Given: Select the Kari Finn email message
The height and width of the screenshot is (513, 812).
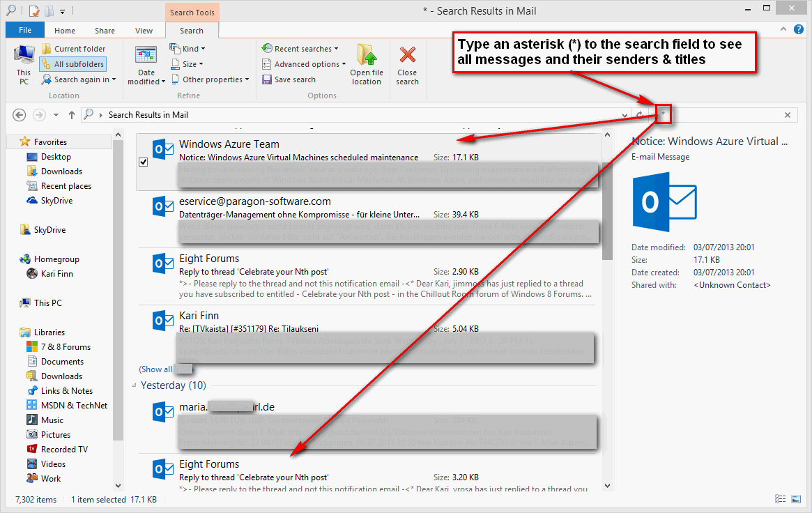Looking at the screenshot, I should [368, 334].
